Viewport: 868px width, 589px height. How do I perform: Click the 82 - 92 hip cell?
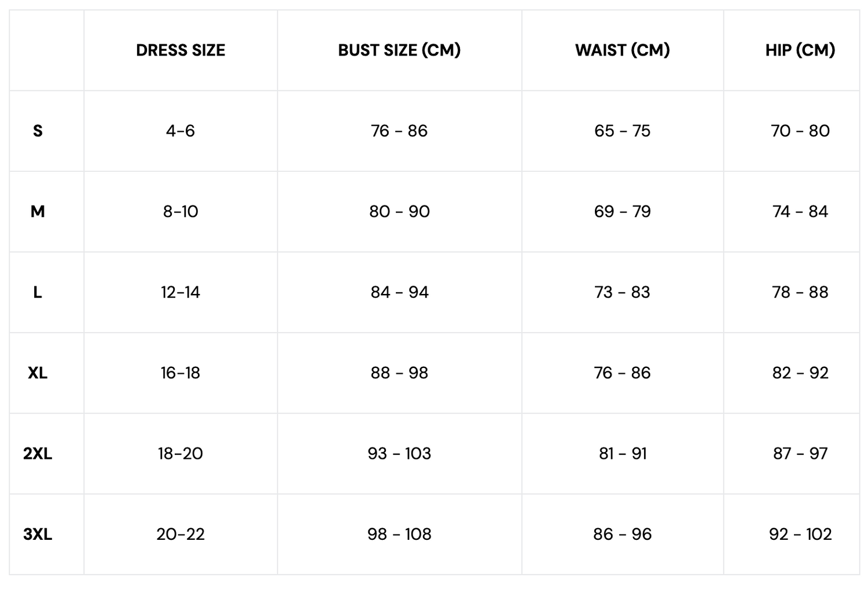coord(800,373)
